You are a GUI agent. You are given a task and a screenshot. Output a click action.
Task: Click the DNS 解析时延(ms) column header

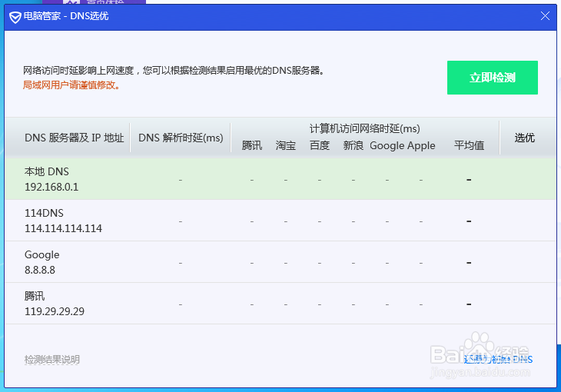tap(181, 138)
